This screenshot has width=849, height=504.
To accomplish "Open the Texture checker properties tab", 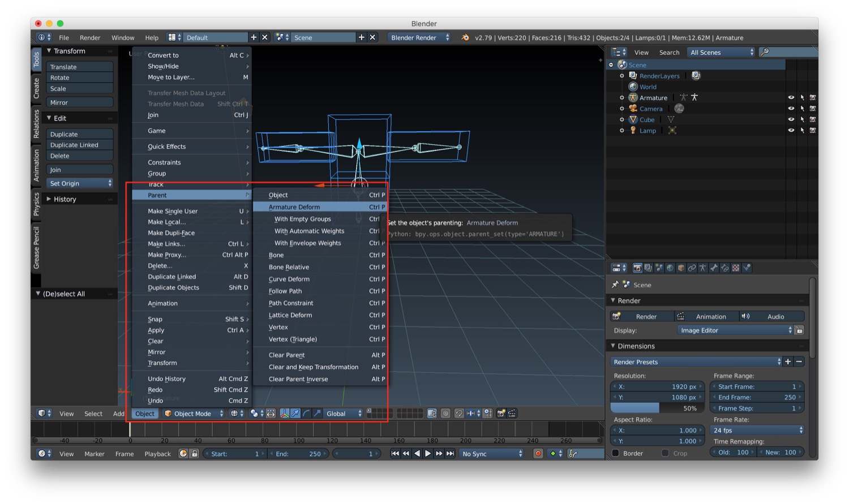I will tap(736, 268).
